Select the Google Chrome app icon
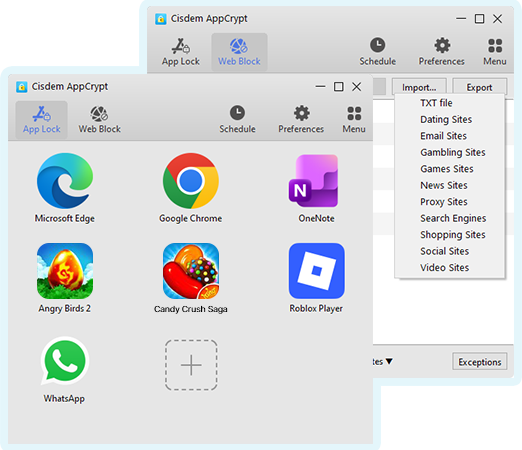522x450 pixels. coord(191,181)
